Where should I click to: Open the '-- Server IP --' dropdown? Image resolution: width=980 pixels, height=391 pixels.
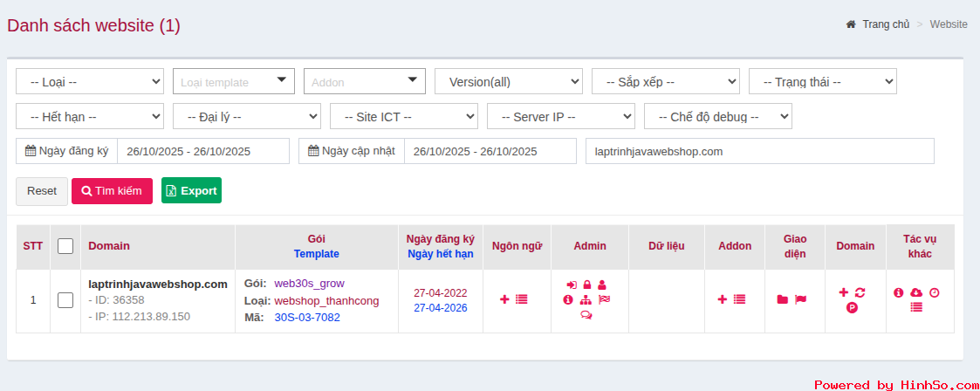coord(561,116)
